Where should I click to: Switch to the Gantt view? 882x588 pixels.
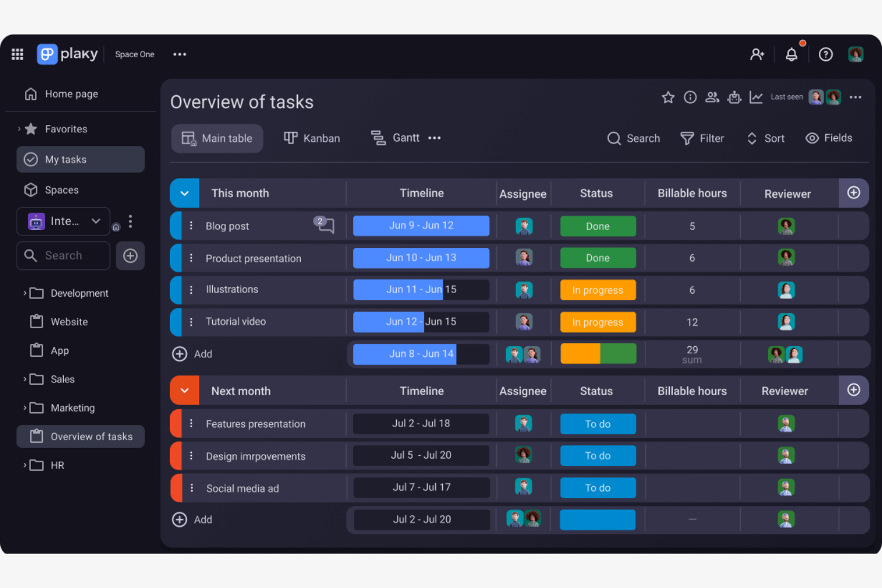click(395, 138)
